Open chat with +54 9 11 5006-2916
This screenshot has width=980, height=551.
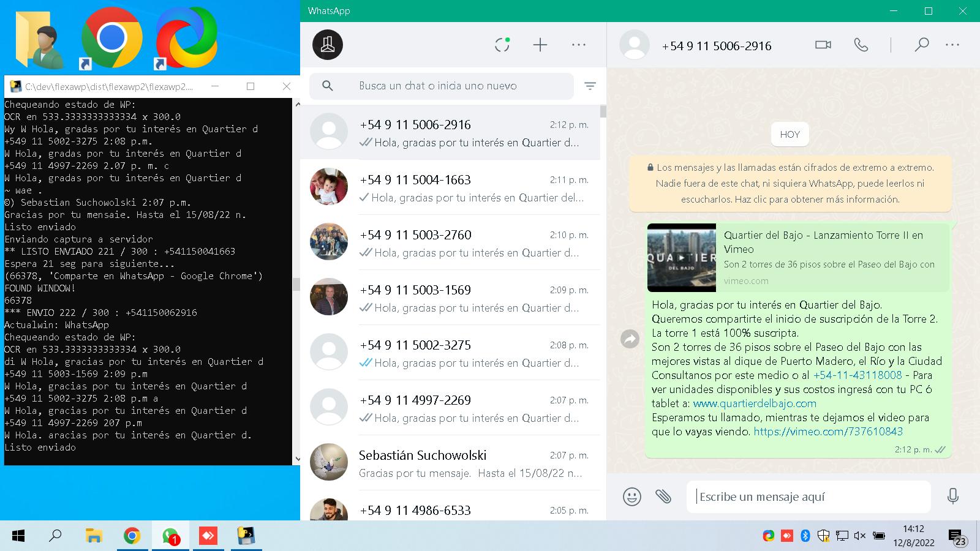tap(450, 132)
